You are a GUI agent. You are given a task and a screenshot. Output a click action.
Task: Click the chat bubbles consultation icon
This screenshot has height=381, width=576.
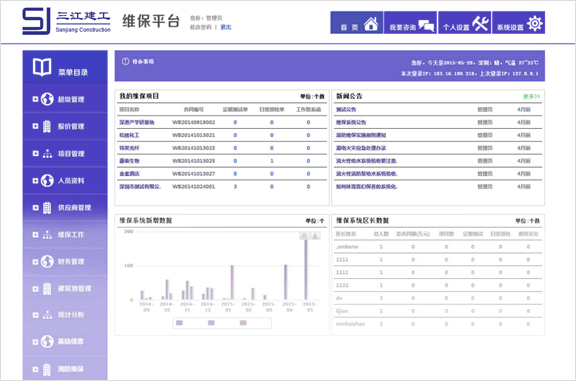point(426,26)
